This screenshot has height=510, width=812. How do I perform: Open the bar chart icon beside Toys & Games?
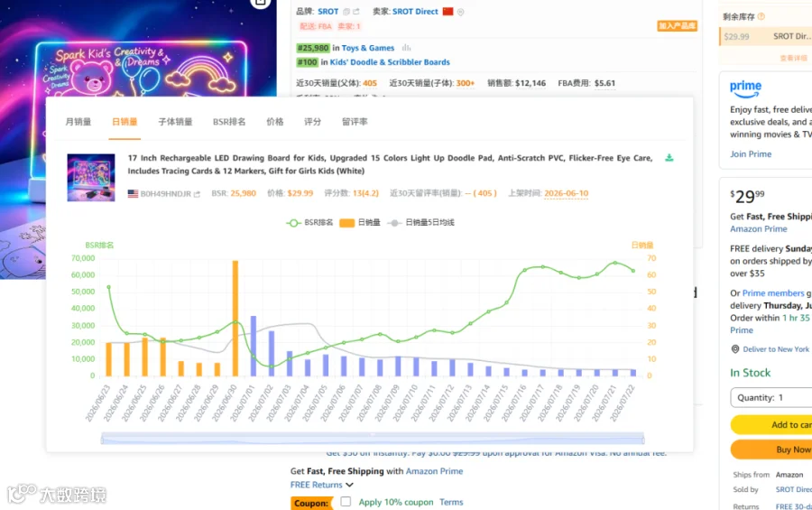407,48
